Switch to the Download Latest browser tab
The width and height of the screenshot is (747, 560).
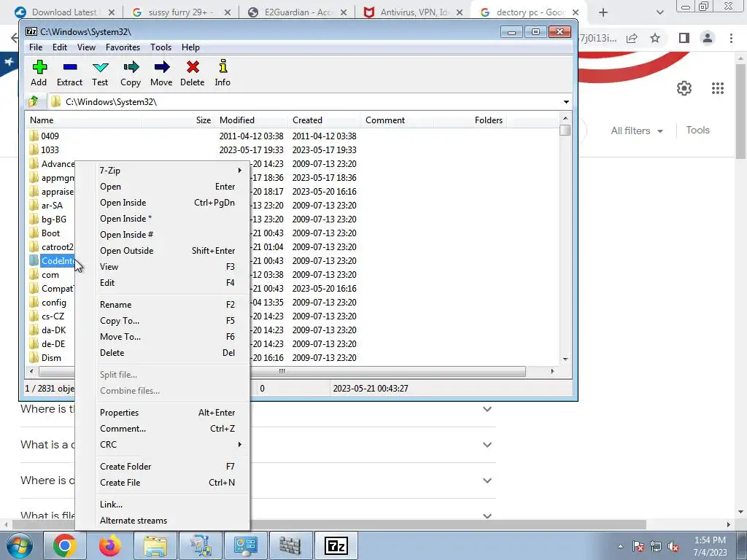tap(64, 12)
